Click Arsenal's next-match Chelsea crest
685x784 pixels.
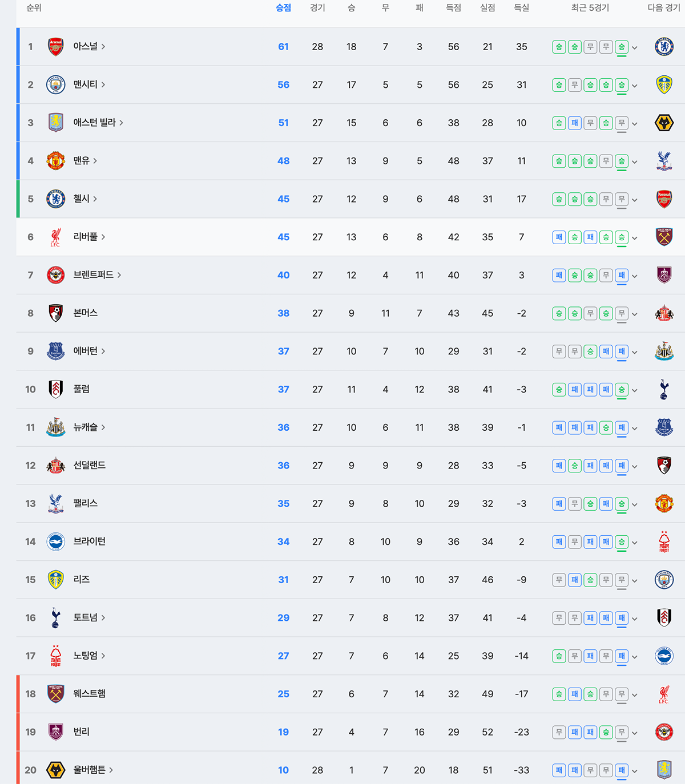(664, 47)
